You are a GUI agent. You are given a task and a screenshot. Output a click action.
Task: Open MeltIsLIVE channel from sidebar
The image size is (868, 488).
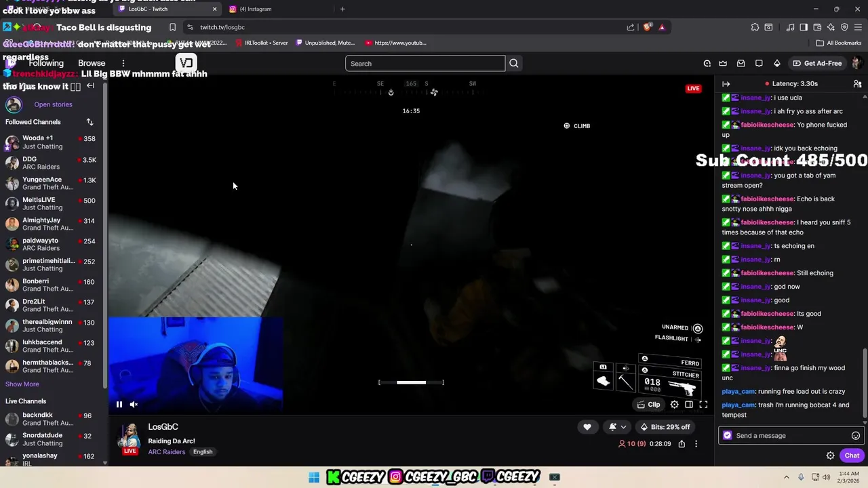(52, 203)
